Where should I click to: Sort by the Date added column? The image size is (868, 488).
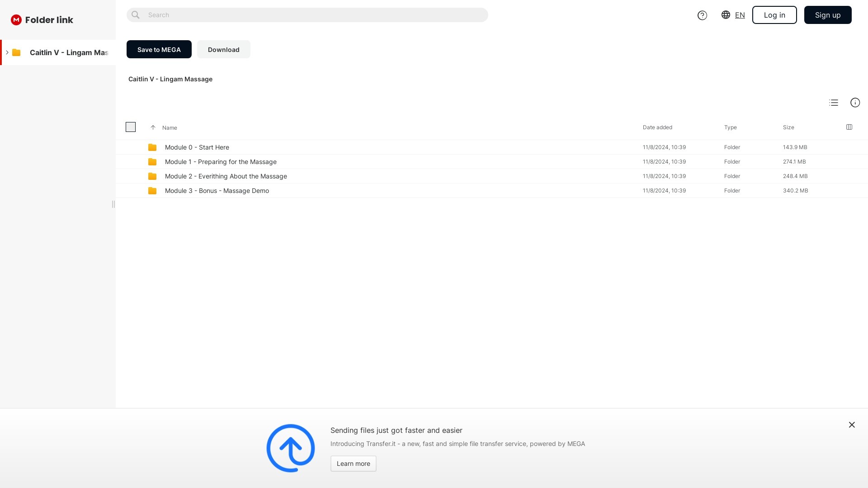(x=657, y=127)
